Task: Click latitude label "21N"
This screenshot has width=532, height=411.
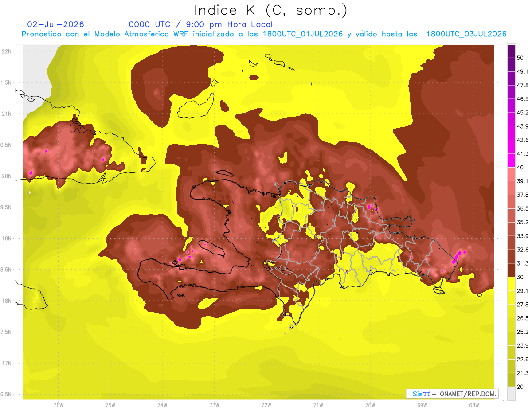Action: pos(7,114)
